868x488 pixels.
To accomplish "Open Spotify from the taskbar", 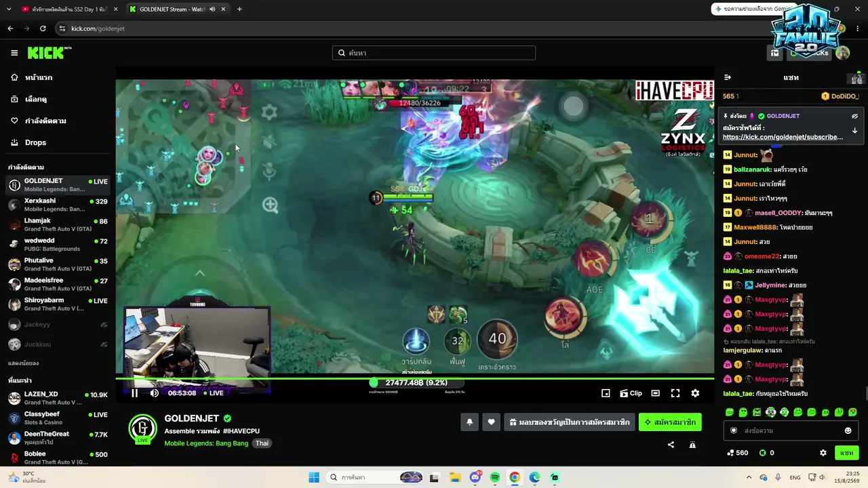I will coord(495,477).
